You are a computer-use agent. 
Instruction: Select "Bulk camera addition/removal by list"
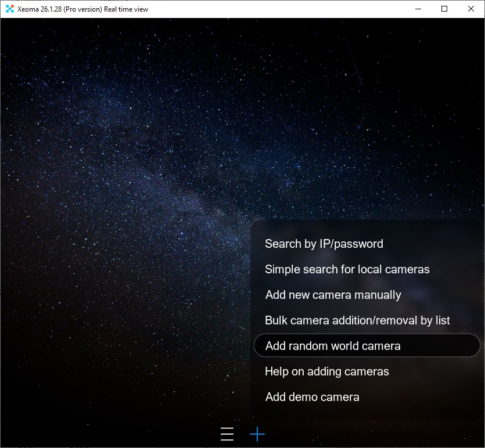pos(357,320)
